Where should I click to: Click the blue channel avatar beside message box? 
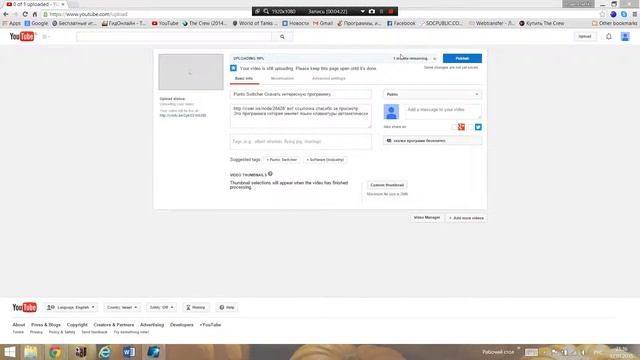[x=391, y=111]
